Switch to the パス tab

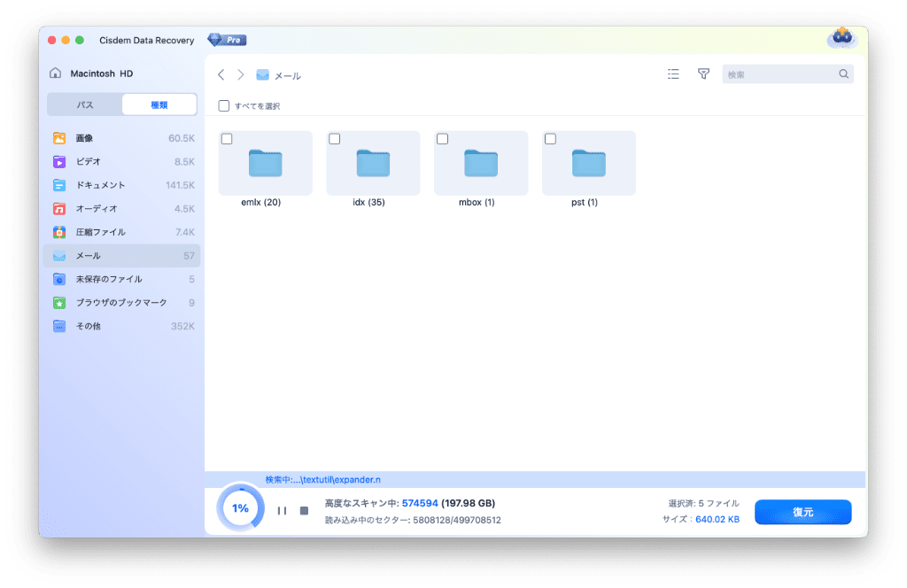pyautogui.click(x=85, y=104)
